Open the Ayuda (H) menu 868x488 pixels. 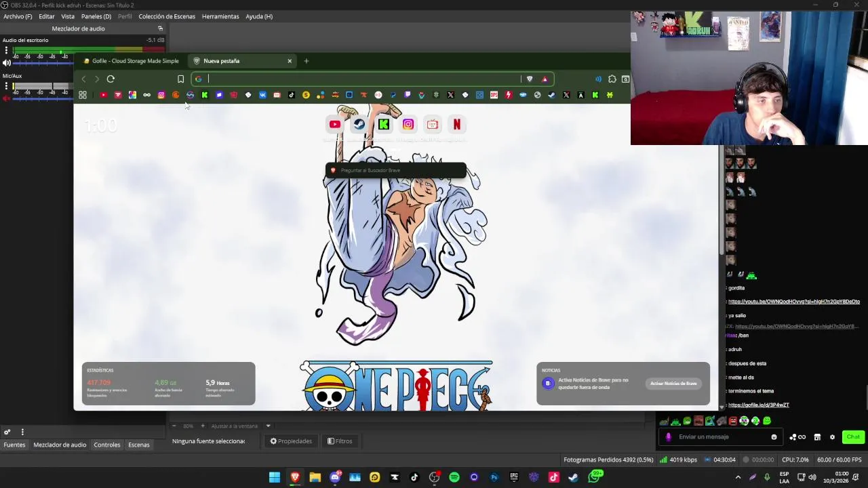coord(259,16)
